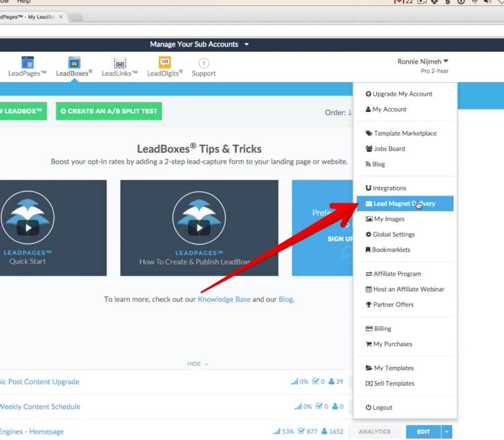
Task: Select the LeadBoxes navigation icon
Action: pos(74,62)
